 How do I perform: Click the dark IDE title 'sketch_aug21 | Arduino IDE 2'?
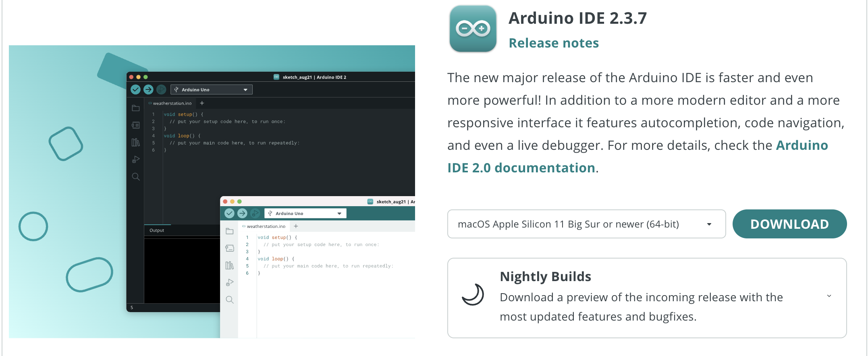[314, 77]
